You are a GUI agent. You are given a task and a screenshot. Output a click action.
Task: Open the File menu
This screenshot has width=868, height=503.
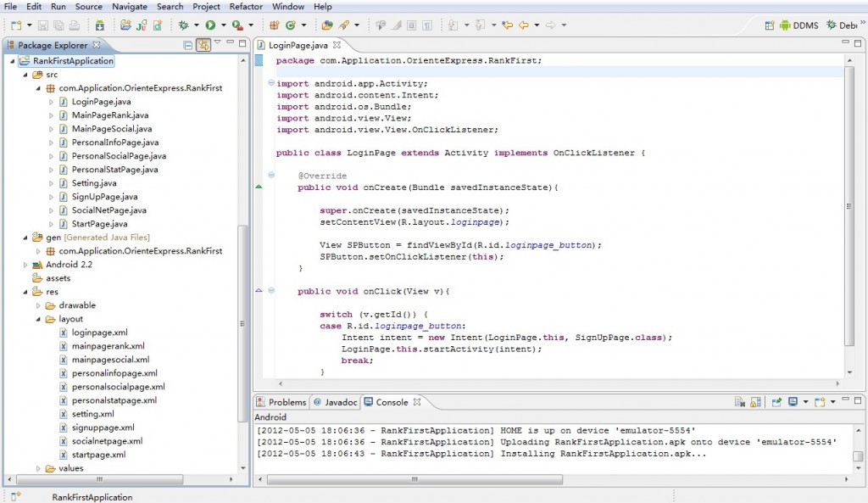coord(10,7)
